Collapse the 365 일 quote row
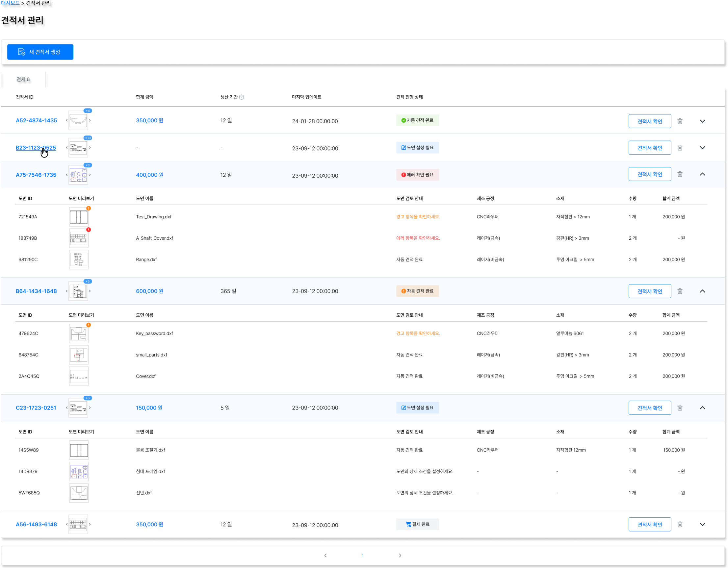The image size is (728, 569). [x=702, y=291]
